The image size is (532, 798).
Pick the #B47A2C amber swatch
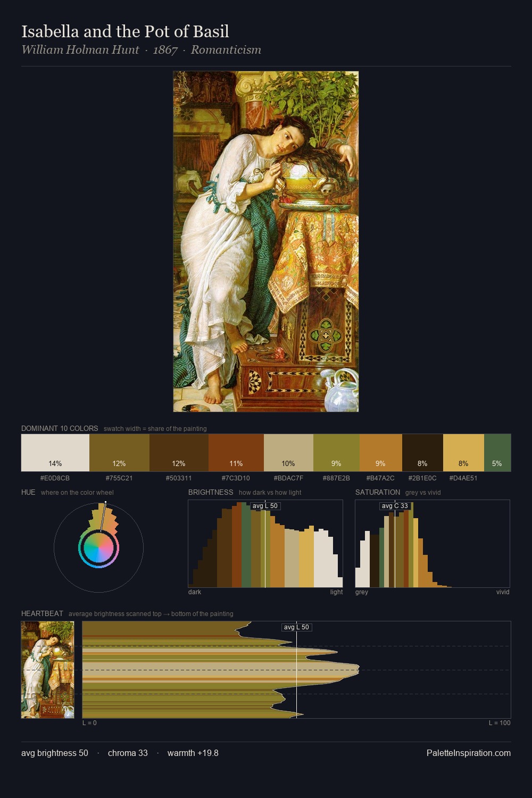click(x=381, y=453)
